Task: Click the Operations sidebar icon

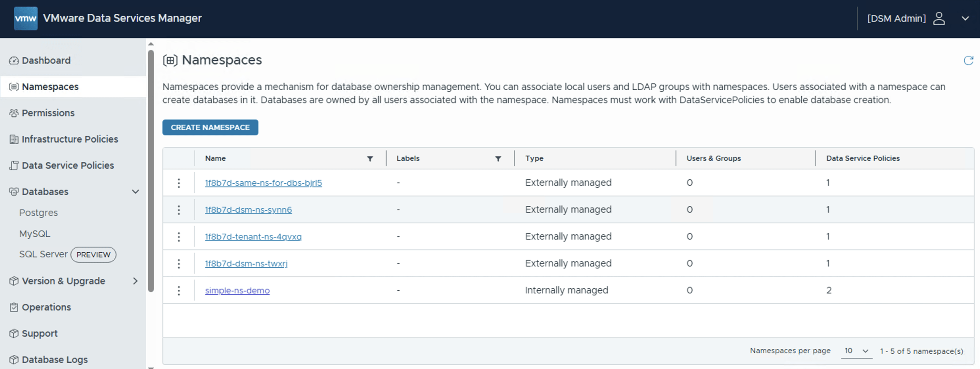Action: pyautogui.click(x=14, y=307)
